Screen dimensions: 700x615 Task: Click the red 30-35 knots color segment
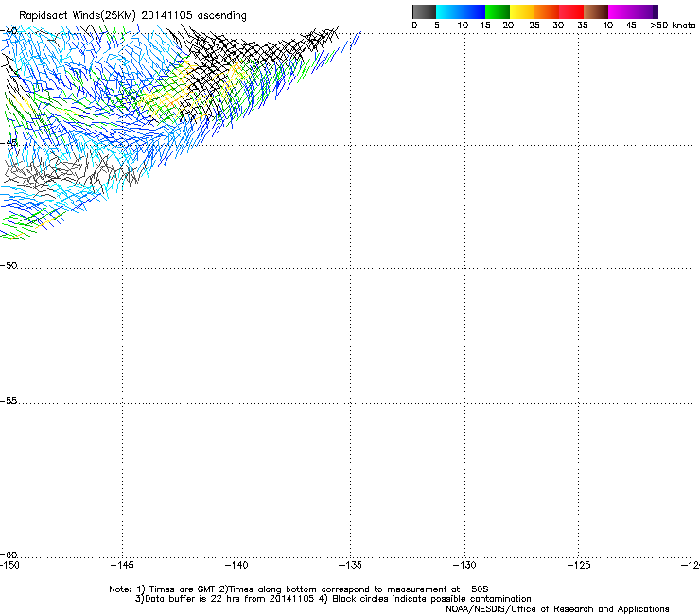571,11
